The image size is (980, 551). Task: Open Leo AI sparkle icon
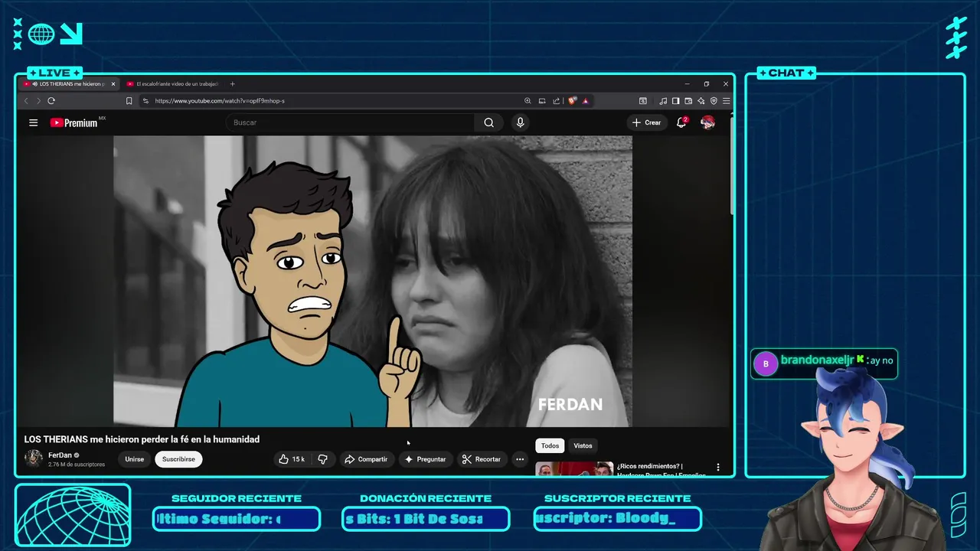(701, 100)
